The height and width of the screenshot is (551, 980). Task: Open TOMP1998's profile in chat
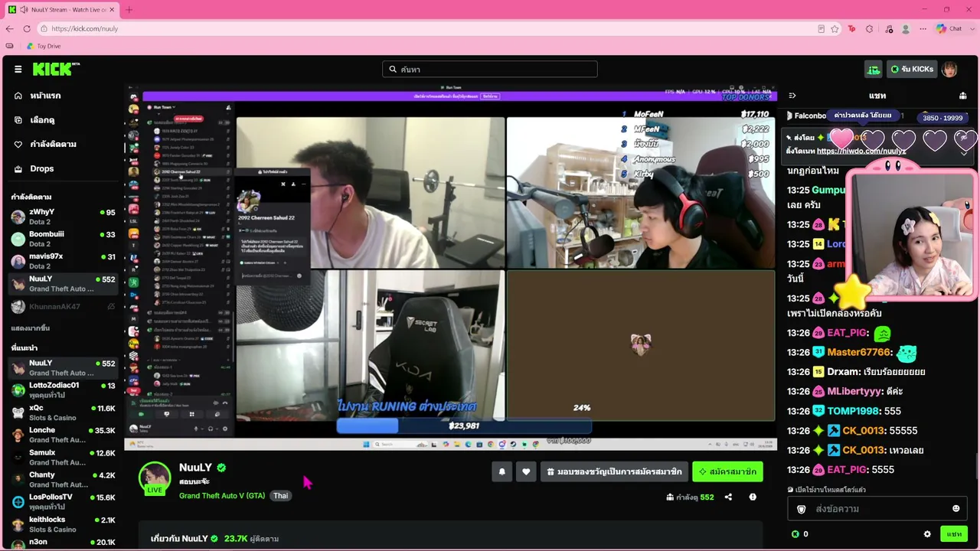click(852, 411)
